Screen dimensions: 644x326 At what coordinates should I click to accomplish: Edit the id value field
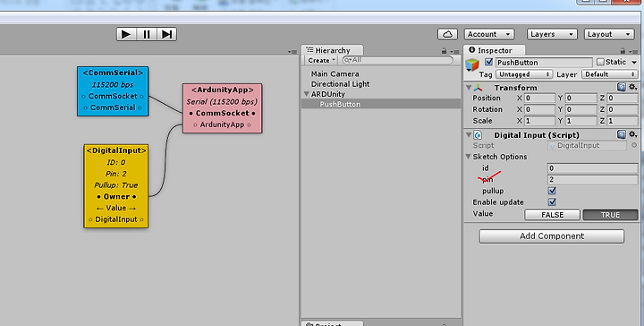(593, 168)
